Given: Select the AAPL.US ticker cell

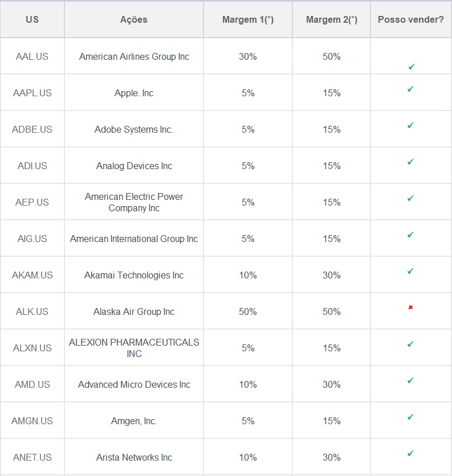Looking at the screenshot, I should (32, 93).
